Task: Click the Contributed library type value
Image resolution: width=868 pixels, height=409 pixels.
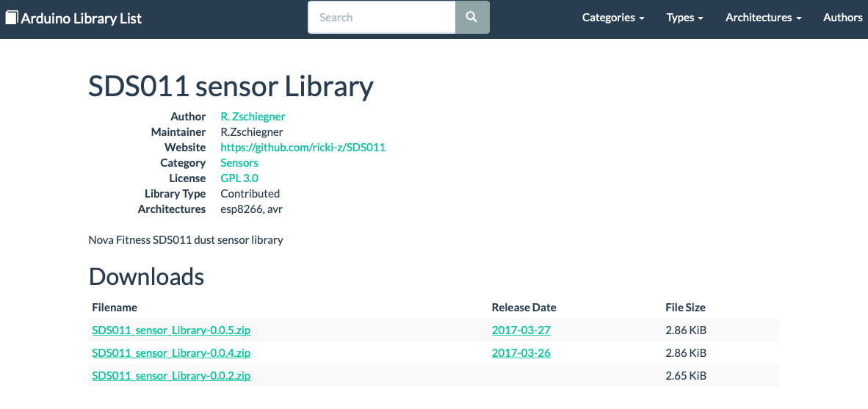Action: [250, 194]
